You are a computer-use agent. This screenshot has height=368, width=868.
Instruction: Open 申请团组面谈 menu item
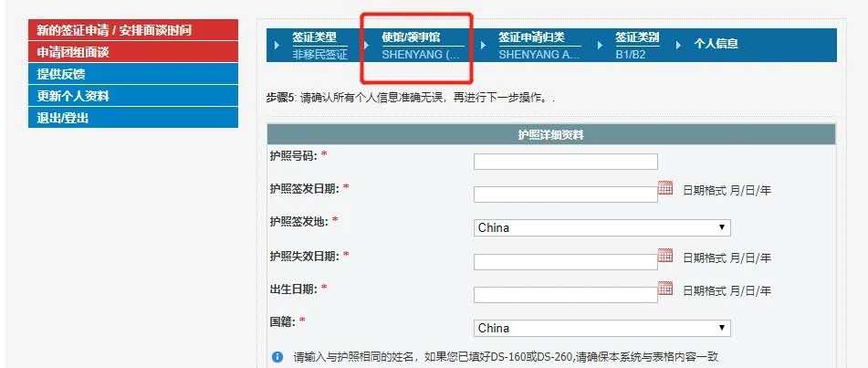point(133,52)
